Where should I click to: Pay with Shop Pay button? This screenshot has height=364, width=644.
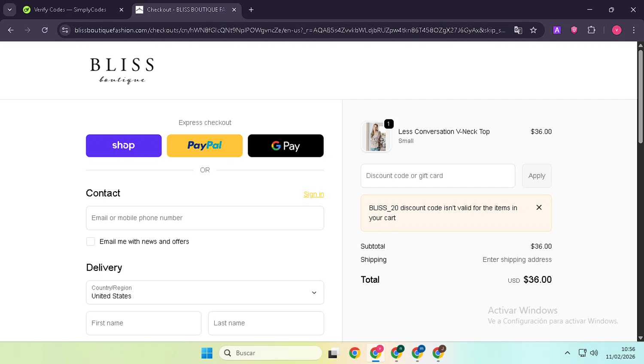[124, 146]
